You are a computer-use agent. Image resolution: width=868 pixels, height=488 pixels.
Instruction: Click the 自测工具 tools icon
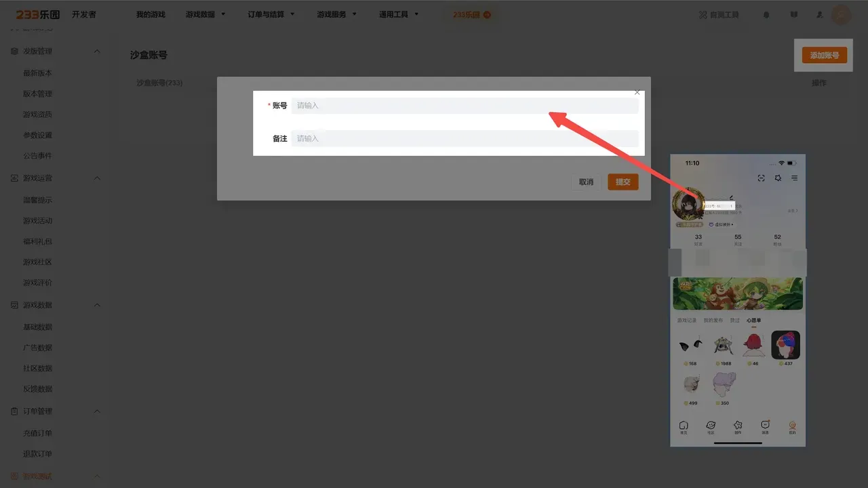coord(703,15)
